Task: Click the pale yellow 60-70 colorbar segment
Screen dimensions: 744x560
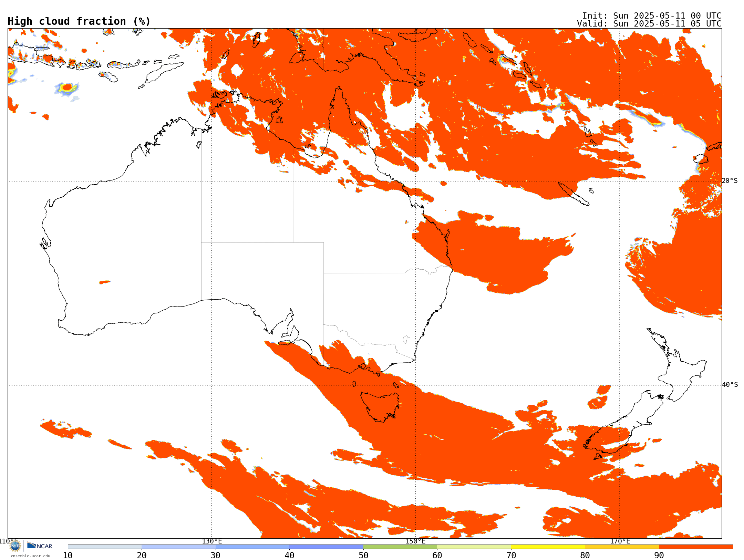Action: coord(474,547)
